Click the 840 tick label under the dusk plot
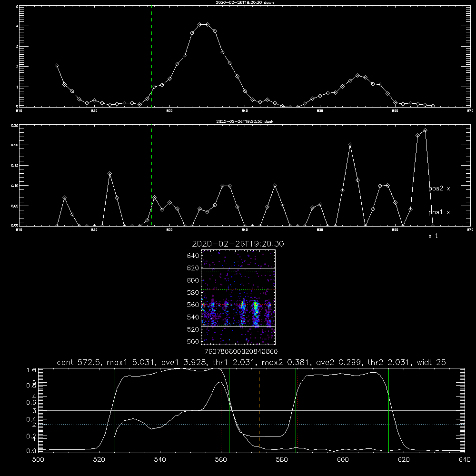The image size is (476, 476). click(245, 230)
